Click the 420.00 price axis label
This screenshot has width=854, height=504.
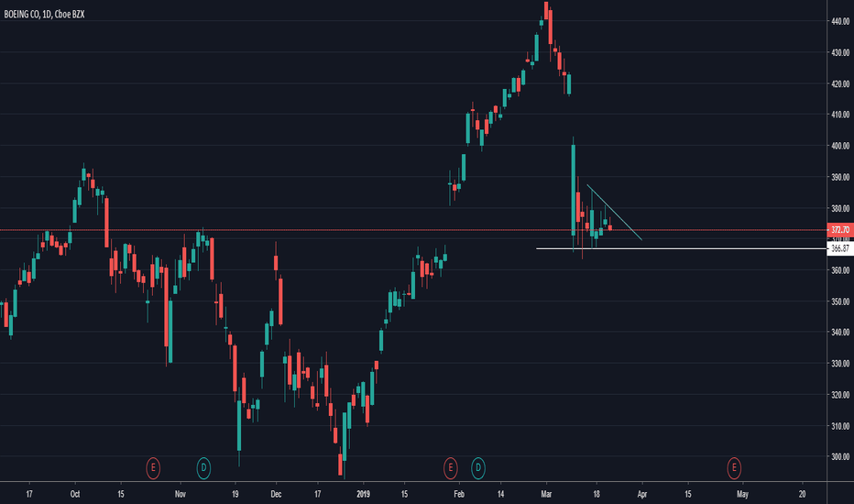tap(840, 84)
